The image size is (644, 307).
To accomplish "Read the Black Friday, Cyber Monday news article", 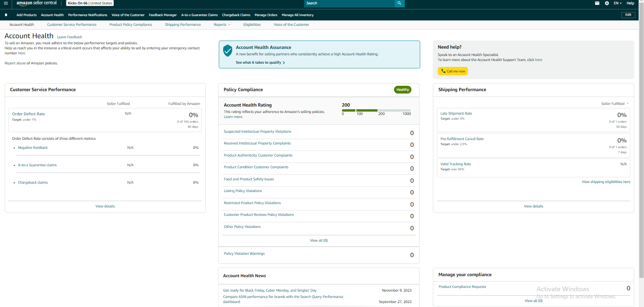I will (270, 291).
